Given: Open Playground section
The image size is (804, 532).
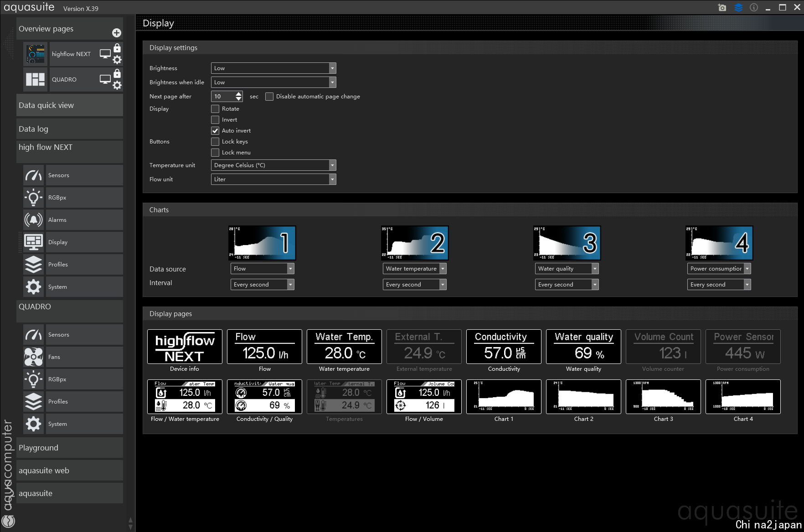Looking at the screenshot, I should [x=70, y=448].
